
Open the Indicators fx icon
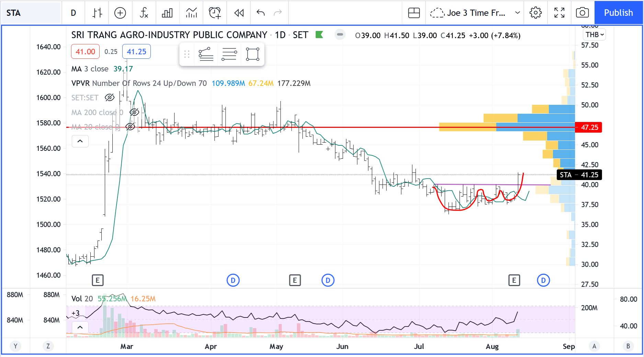[x=144, y=13]
